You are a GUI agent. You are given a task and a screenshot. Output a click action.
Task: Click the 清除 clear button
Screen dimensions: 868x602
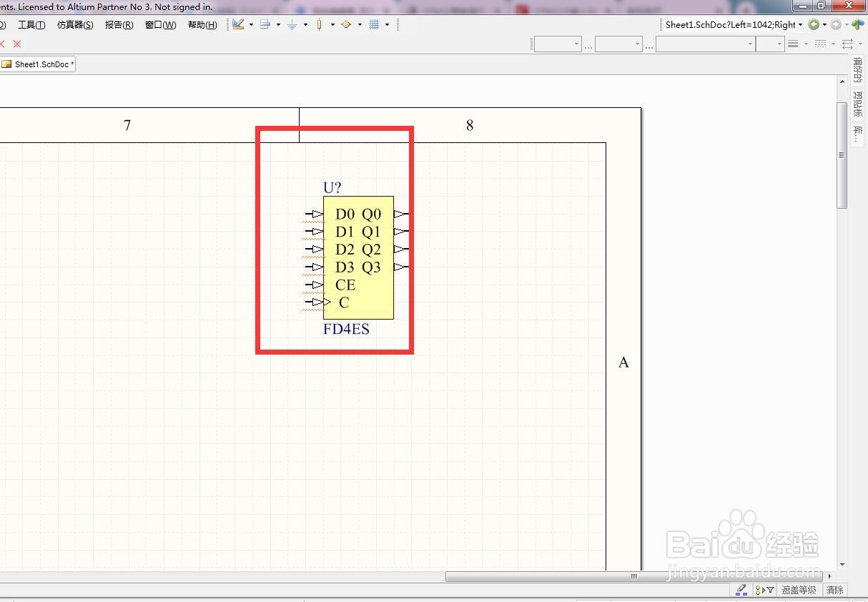coord(834,590)
